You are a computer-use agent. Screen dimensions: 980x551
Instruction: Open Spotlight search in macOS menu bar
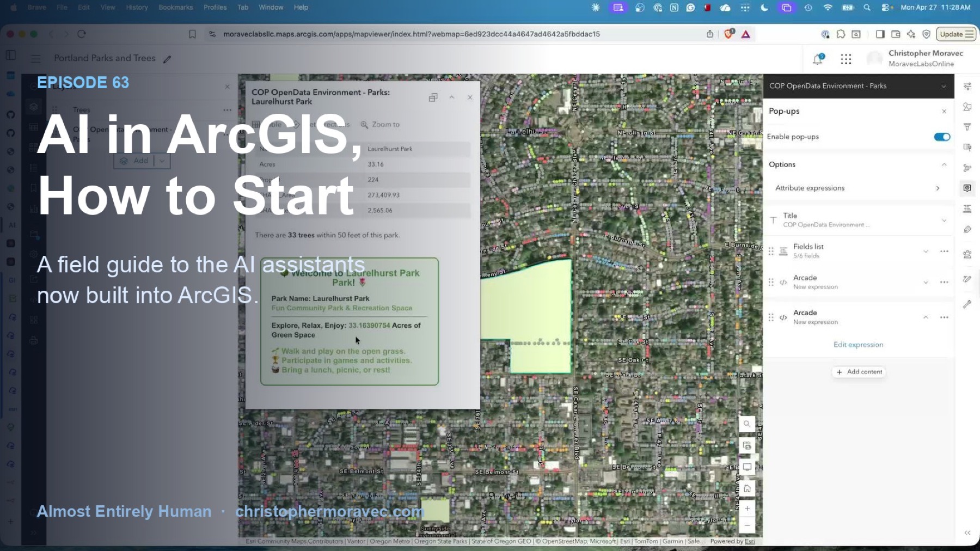pyautogui.click(x=867, y=8)
